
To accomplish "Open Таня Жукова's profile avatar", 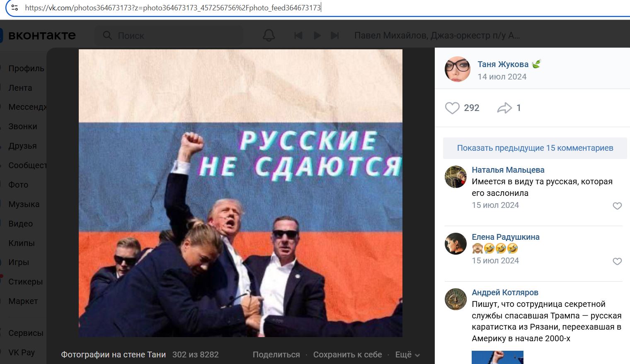I will coord(458,69).
